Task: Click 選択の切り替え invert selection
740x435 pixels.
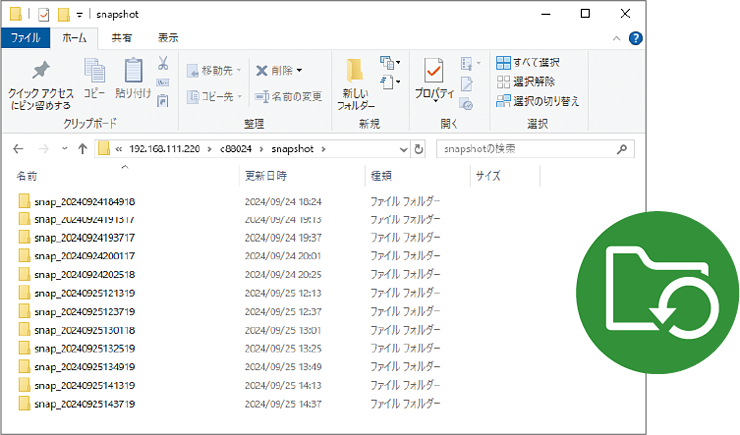Action: [x=538, y=101]
